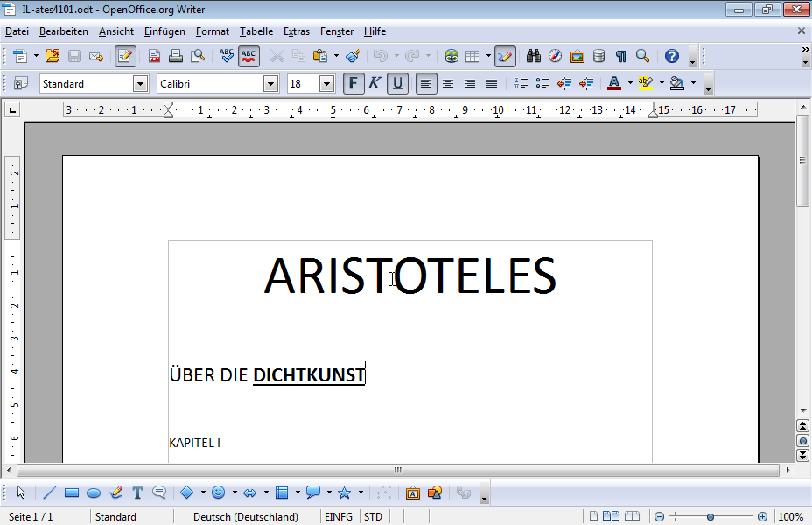Image resolution: width=812 pixels, height=525 pixels.
Task: Open Styles and Formatting icon
Action: pos(21,83)
